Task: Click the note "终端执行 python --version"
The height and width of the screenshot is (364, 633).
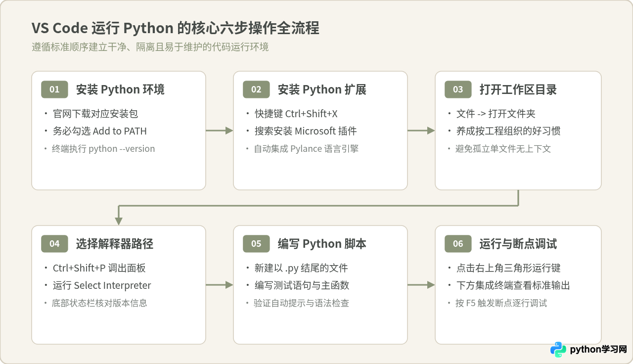Action: (x=103, y=148)
